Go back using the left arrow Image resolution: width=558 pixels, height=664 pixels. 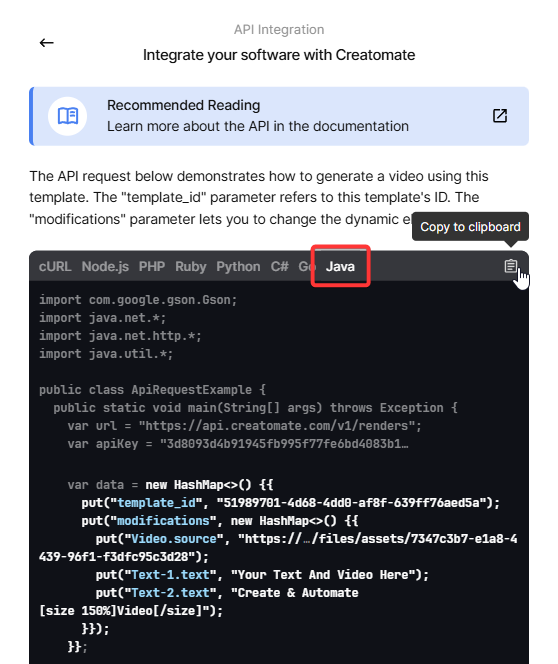click(x=47, y=43)
